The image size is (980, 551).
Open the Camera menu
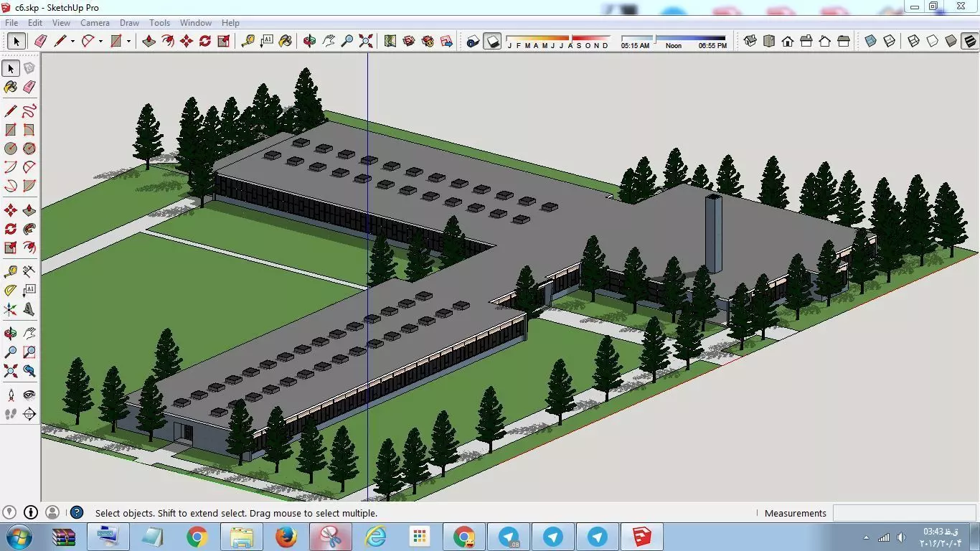[95, 23]
